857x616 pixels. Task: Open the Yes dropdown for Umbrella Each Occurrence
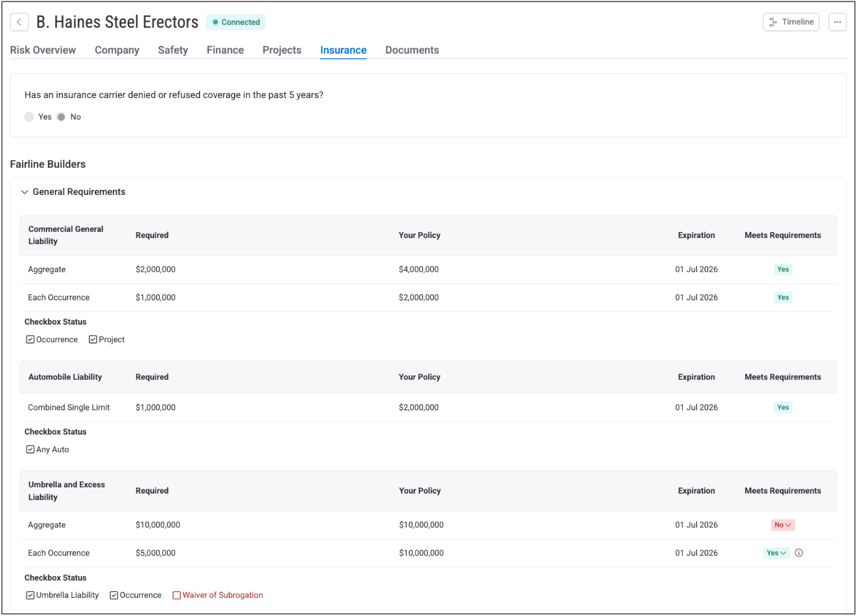776,553
